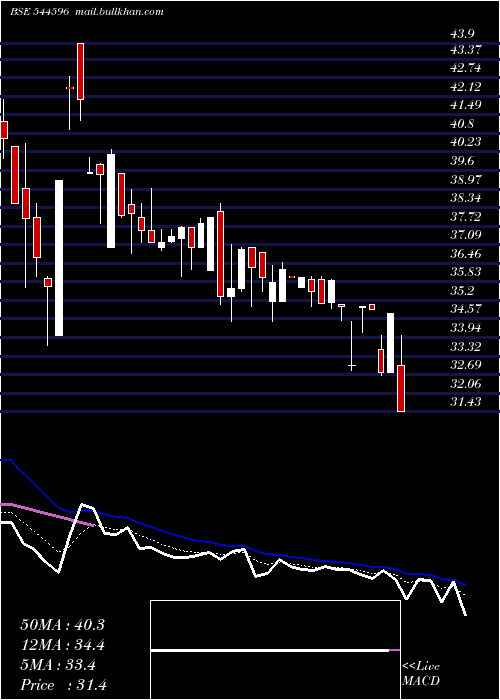
Task: Click the 35.2 price axis label
Action: tap(462, 291)
